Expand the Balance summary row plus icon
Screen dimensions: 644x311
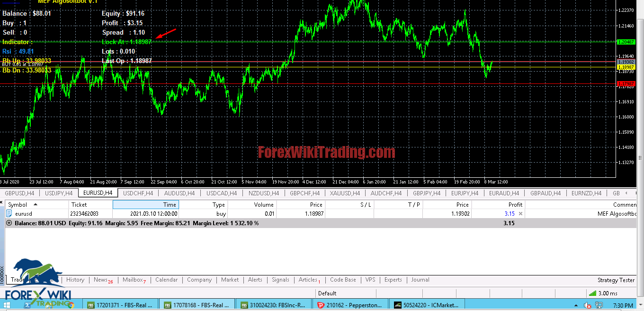point(9,223)
